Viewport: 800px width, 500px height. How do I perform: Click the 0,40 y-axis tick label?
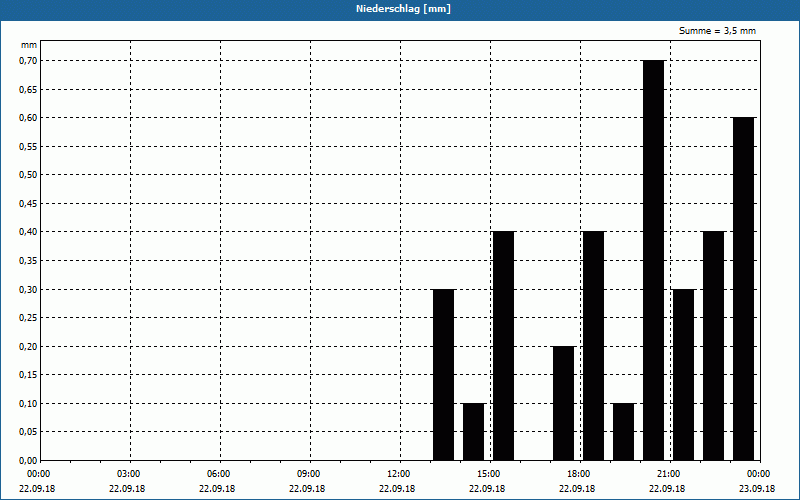click(28, 232)
